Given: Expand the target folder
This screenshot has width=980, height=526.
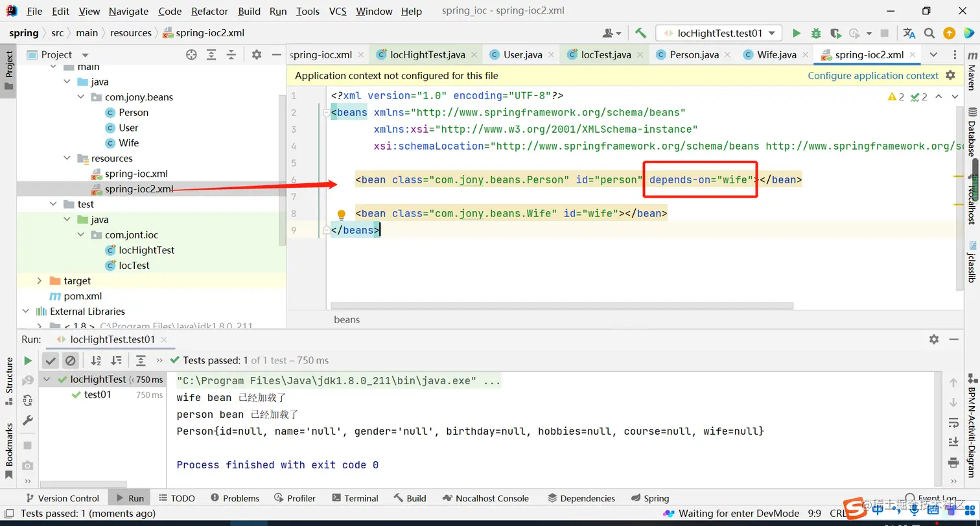Looking at the screenshot, I should pos(40,280).
